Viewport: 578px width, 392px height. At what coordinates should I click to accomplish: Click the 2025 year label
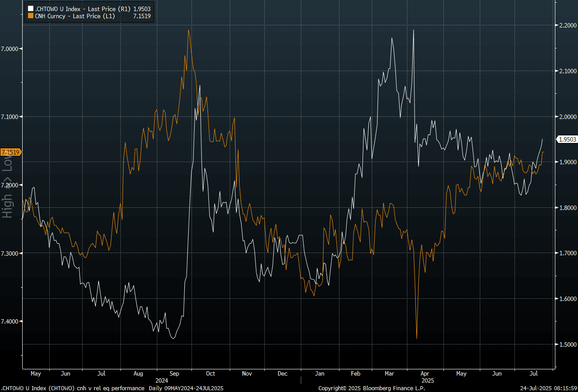pos(427,380)
